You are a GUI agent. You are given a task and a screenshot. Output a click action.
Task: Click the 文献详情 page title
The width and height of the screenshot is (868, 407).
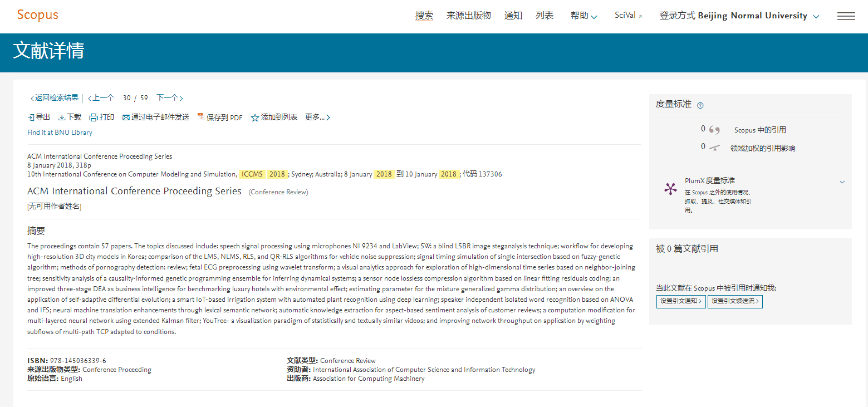[x=49, y=51]
